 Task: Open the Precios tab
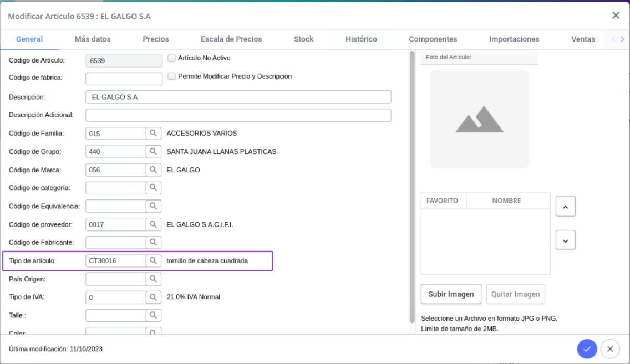pos(155,39)
